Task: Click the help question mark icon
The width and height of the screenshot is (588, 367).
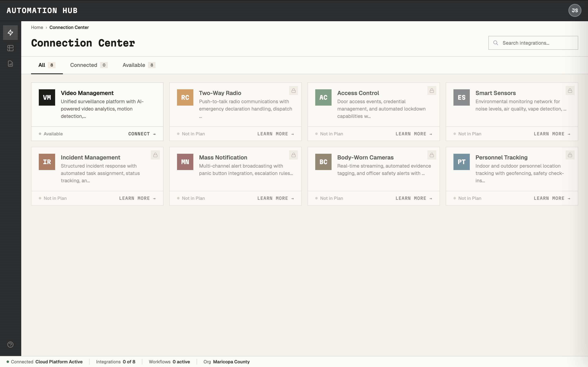Action: click(x=10, y=344)
